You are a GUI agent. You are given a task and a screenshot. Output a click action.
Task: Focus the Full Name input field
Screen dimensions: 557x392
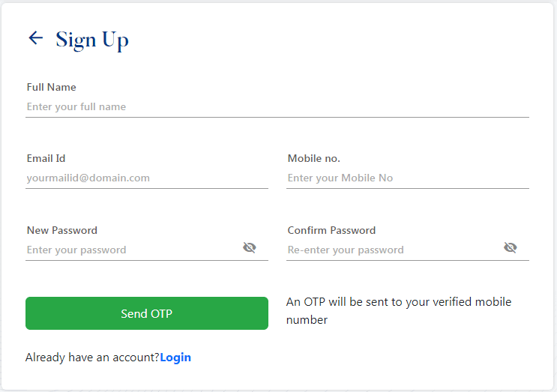pos(277,107)
